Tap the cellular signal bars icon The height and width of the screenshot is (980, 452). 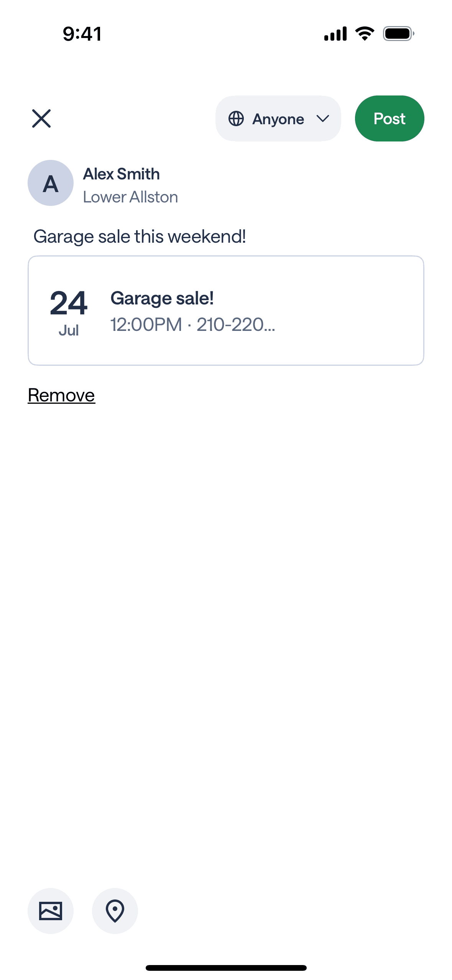[x=335, y=34]
